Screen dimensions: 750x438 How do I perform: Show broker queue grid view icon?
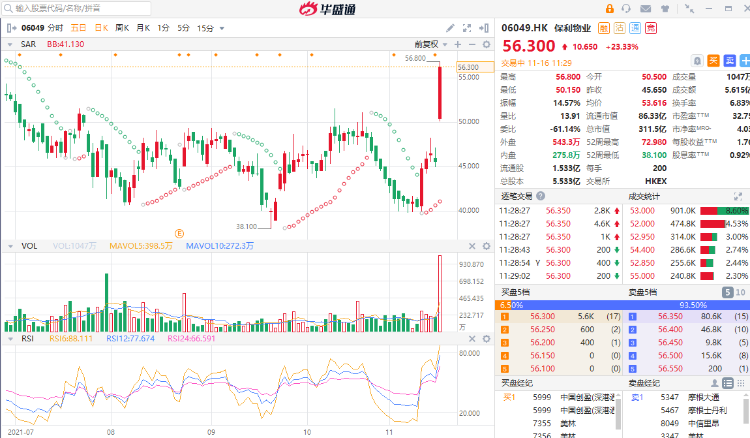coord(740,383)
